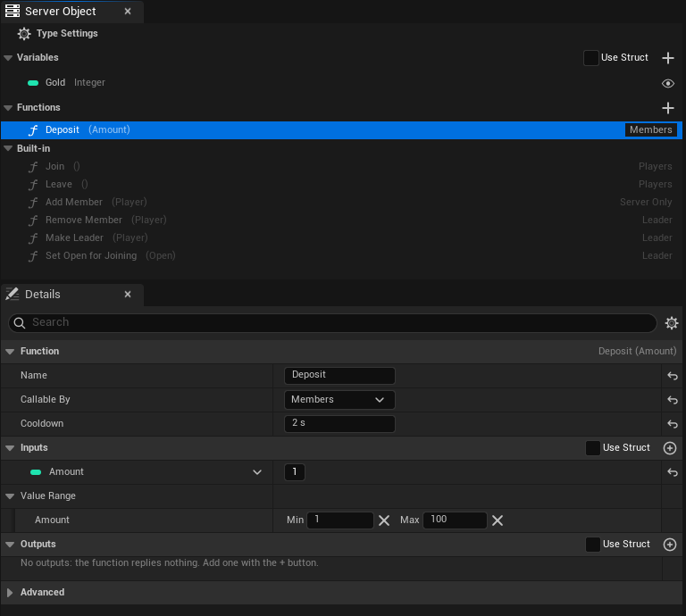Enable Use Struct checkbox in Variables
The width and height of the screenshot is (686, 616).
click(590, 58)
